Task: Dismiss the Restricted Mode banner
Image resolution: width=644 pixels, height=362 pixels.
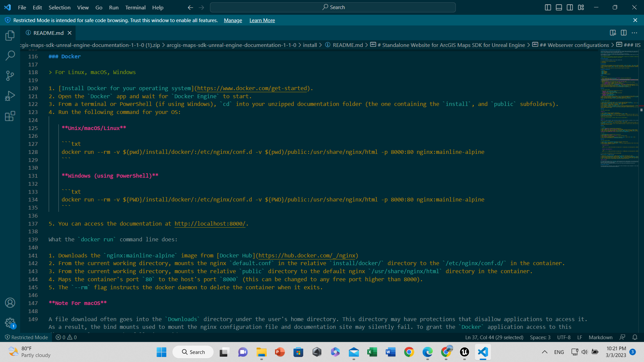Action: tap(635, 20)
